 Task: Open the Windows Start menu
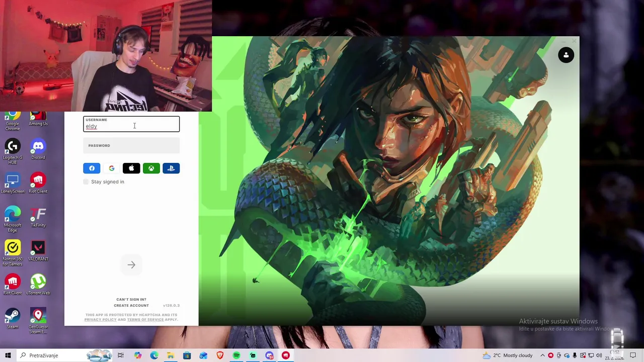point(8,355)
